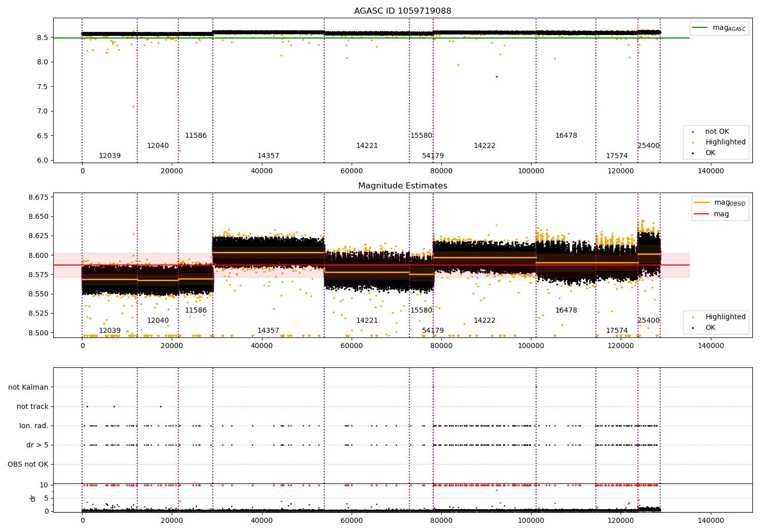The image size is (760, 532).
Task: Click 'not OK' entry in top plot legend
Action: [x=717, y=132]
